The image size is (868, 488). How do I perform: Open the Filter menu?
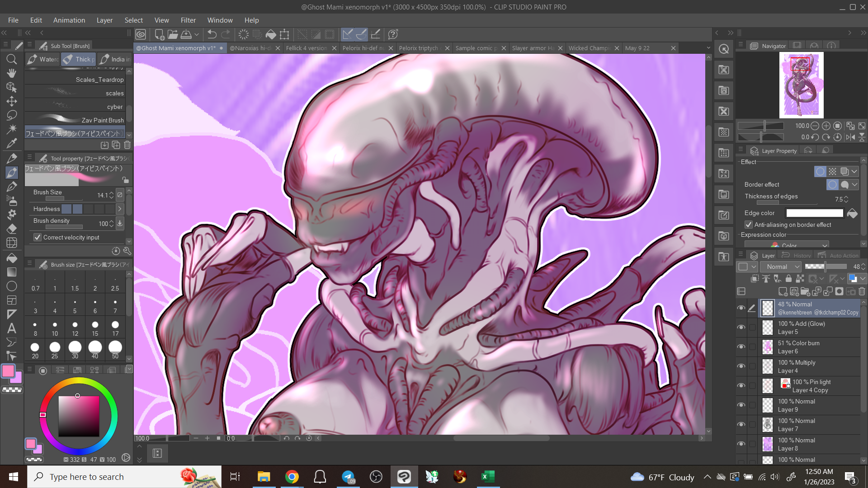(x=188, y=20)
